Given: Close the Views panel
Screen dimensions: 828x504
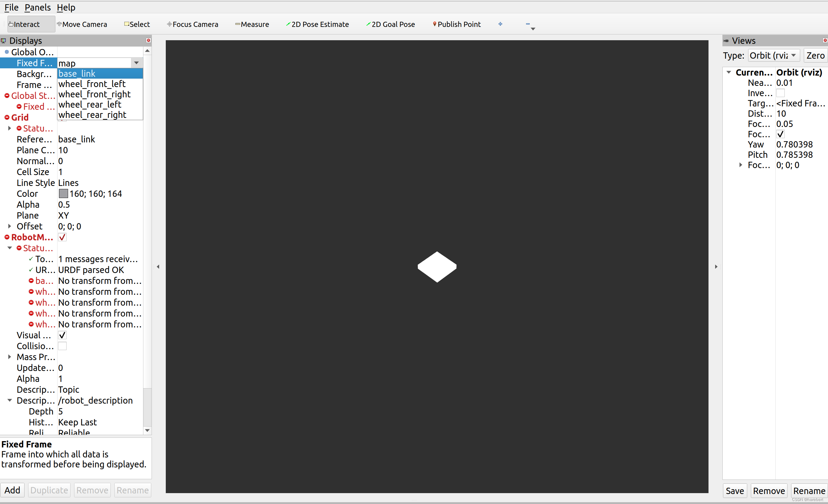Looking at the screenshot, I should 825,40.
